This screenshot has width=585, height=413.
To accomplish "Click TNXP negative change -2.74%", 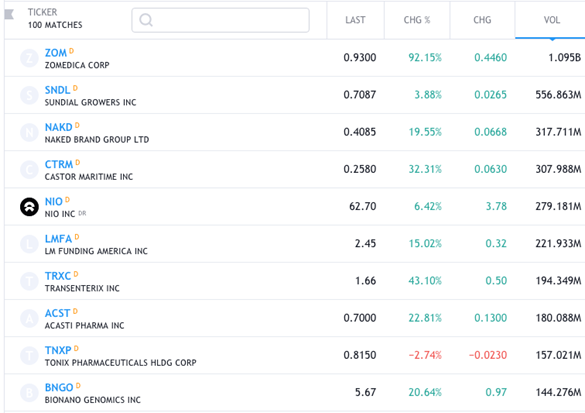I will [425, 355].
